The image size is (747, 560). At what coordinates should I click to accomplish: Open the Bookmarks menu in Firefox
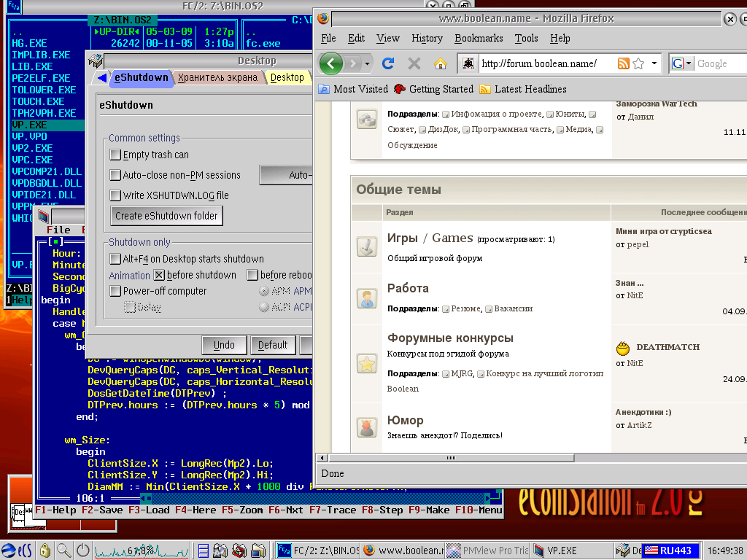[479, 38]
